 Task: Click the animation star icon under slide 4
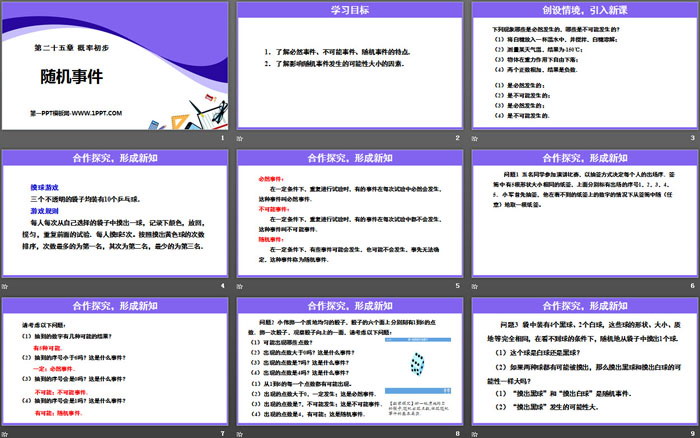[4, 286]
